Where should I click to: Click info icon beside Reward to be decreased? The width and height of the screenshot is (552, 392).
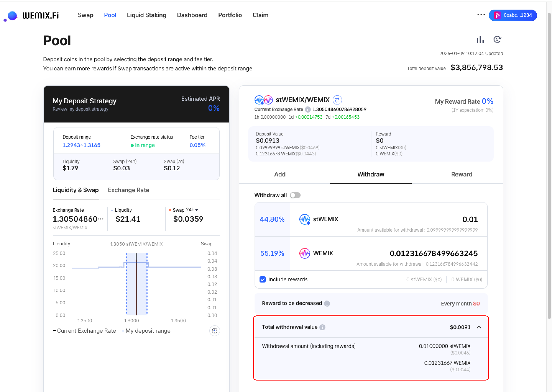click(x=327, y=303)
